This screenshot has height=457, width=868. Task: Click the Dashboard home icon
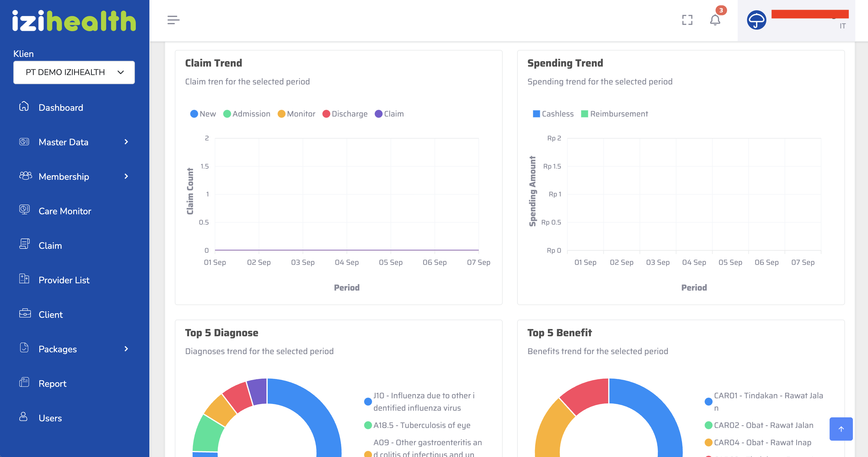24,107
